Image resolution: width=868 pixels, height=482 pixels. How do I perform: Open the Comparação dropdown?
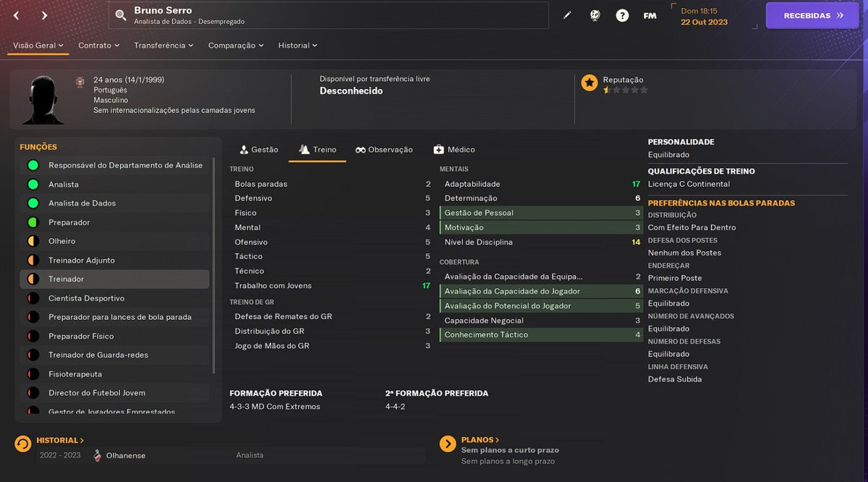[x=236, y=45]
